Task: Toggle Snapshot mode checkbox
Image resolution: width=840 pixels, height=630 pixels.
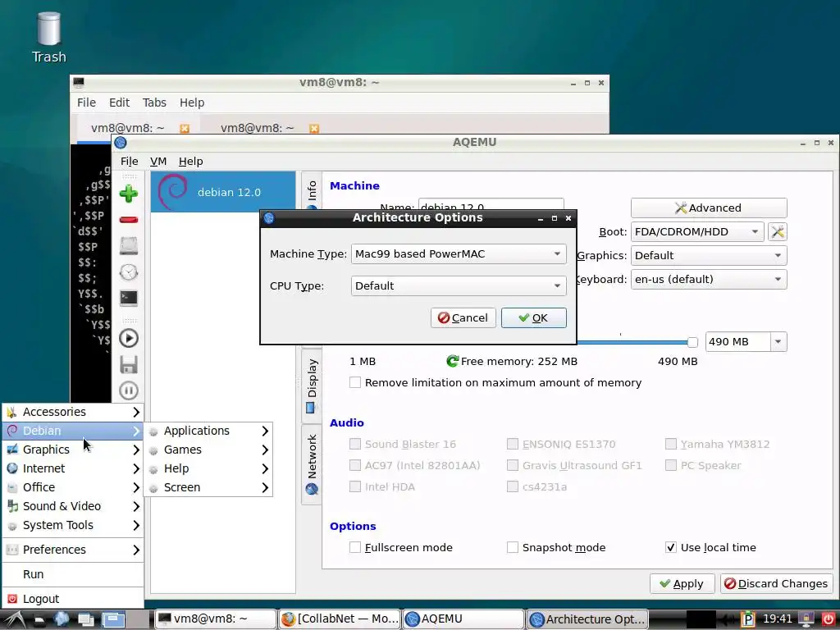Action: (512, 547)
